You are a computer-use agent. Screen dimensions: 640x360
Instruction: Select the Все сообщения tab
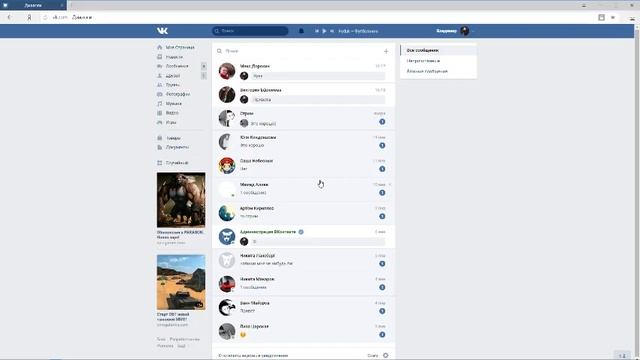coord(438,50)
